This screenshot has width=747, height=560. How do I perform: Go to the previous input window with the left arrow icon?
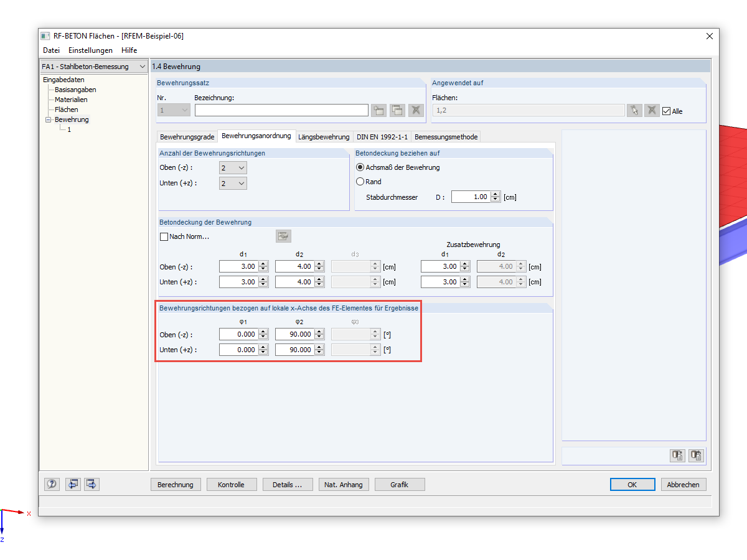click(x=73, y=484)
